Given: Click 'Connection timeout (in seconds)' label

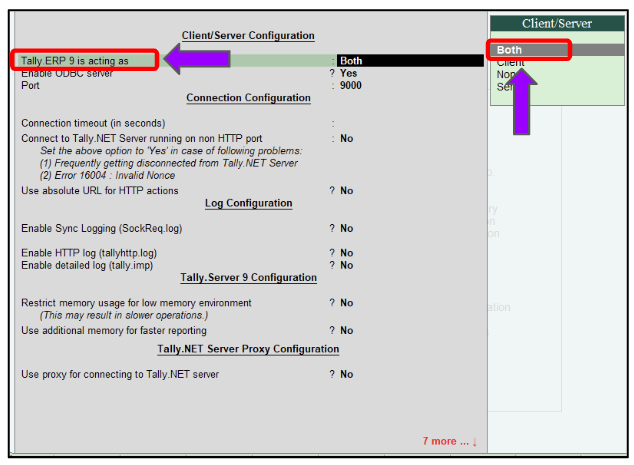Looking at the screenshot, I should coord(93,123).
